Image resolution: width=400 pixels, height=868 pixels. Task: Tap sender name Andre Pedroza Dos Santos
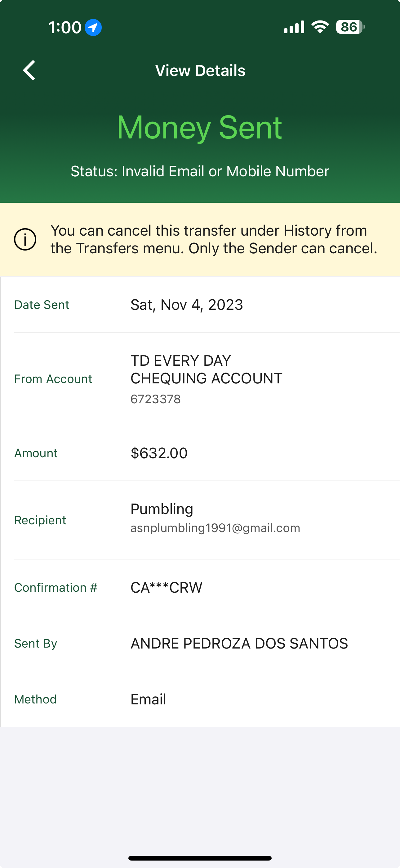(x=239, y=643)
